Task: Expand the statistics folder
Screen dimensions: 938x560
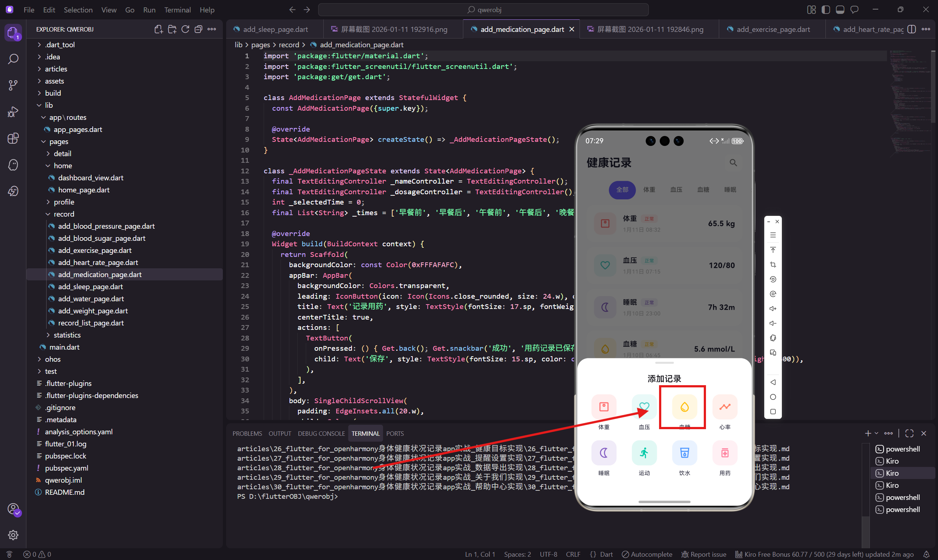Action: [67, 335]
